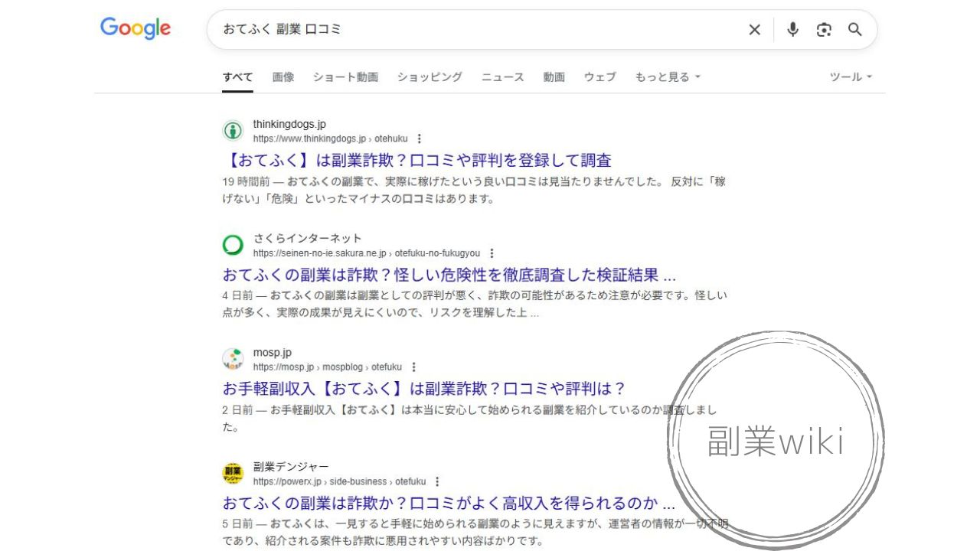Open the お手軽副収入【おてふく】は副業詐欺？ result link
Image resolution: width=980 pixels, height=551 pixels.
click(424, 388)
